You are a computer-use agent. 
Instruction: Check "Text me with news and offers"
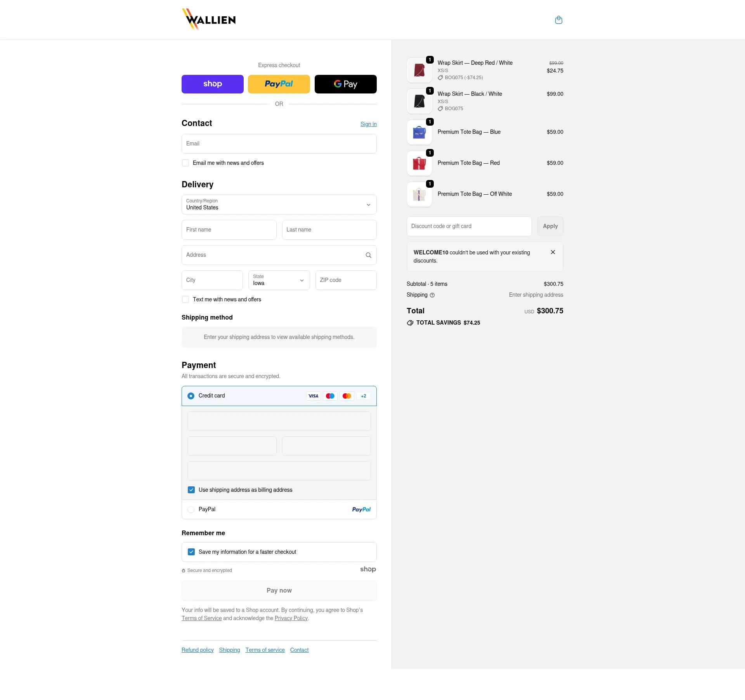coord(185,299)
